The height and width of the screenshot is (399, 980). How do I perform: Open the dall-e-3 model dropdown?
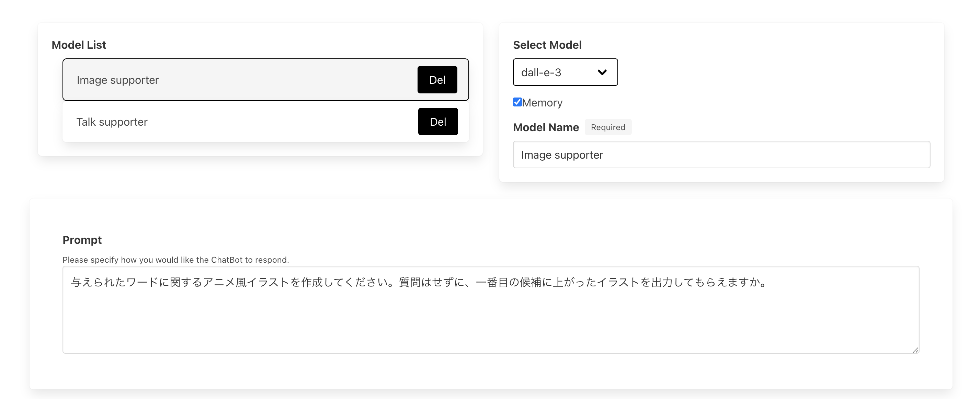pyautogui.click(x=565, y=72)
